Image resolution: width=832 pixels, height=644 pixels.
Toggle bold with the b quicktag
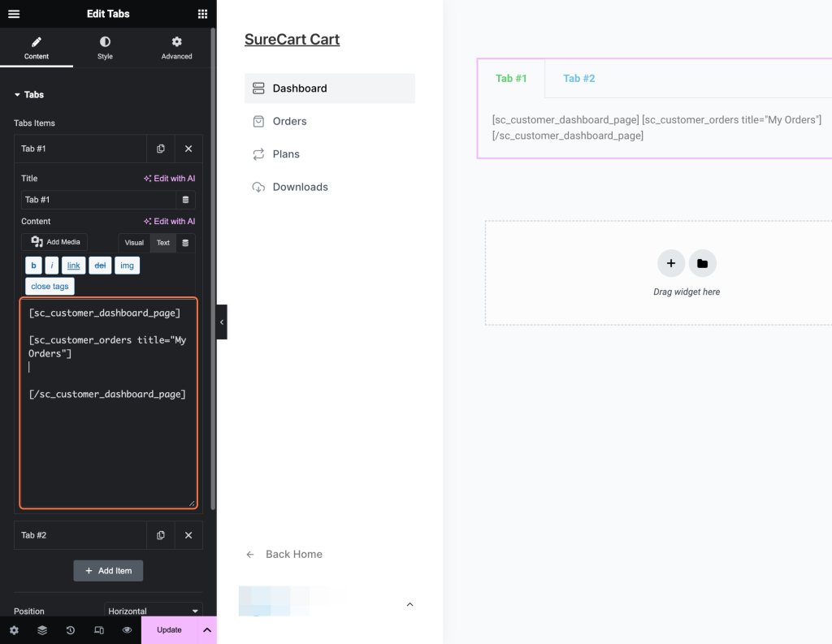click(x=32, y=265)
